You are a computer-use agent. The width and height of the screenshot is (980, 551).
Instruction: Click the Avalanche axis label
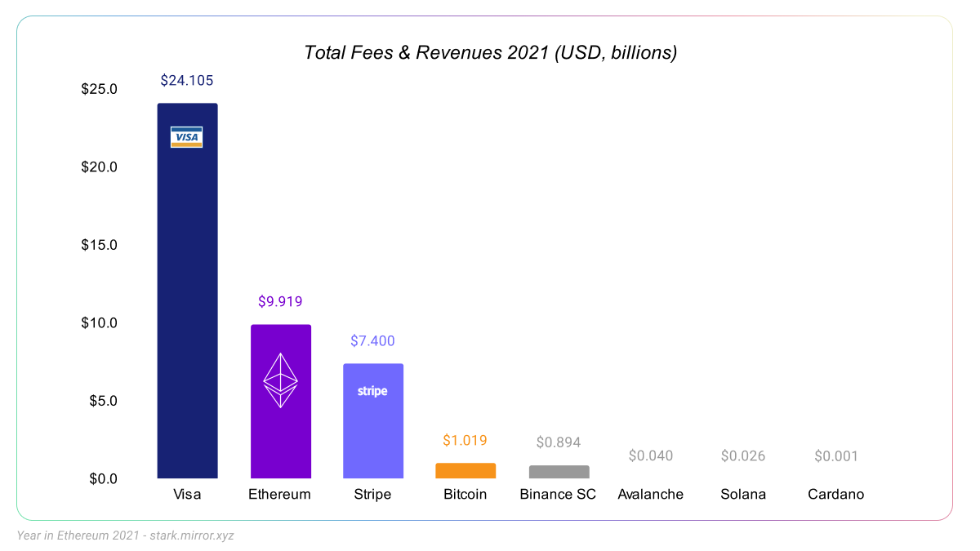click(x=650, y=494)
